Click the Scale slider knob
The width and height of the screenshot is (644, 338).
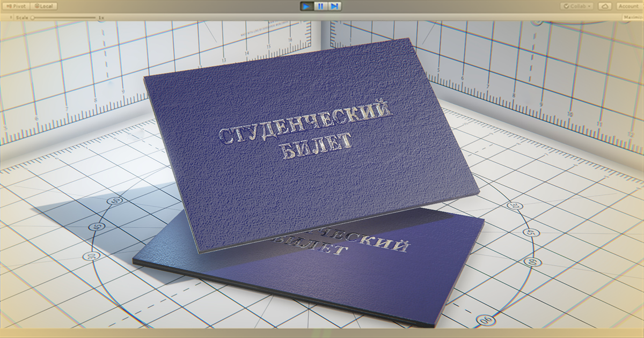pyautogui.click(x=32, y=17)
